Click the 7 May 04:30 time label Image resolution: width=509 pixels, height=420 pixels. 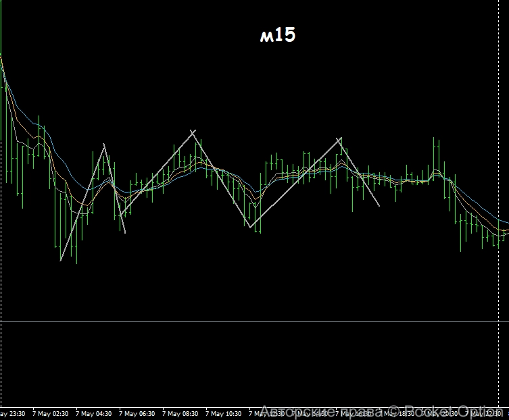[95, 413]
